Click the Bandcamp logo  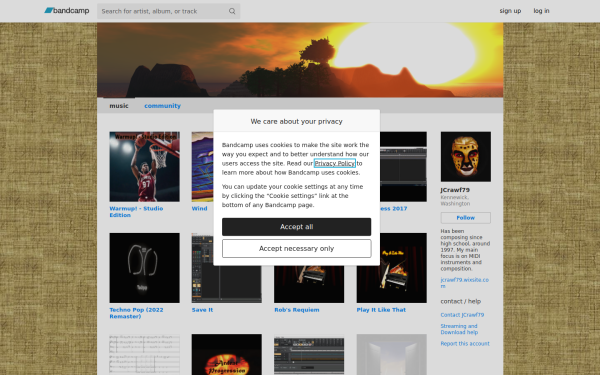67,11
